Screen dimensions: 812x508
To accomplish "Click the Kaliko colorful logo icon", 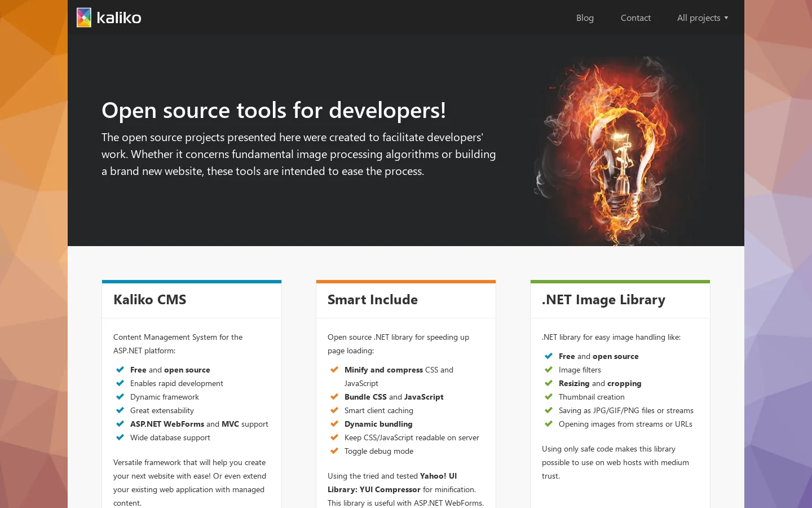I will tap(84, 17).
